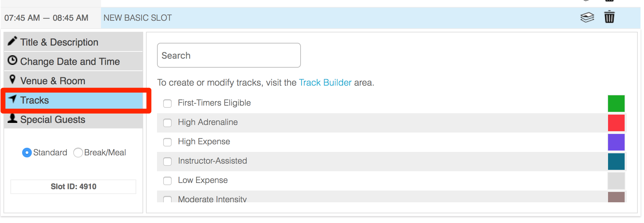Click the person icon beside Special Guests
Screen dimensions: 644x223
pos(12,118)
